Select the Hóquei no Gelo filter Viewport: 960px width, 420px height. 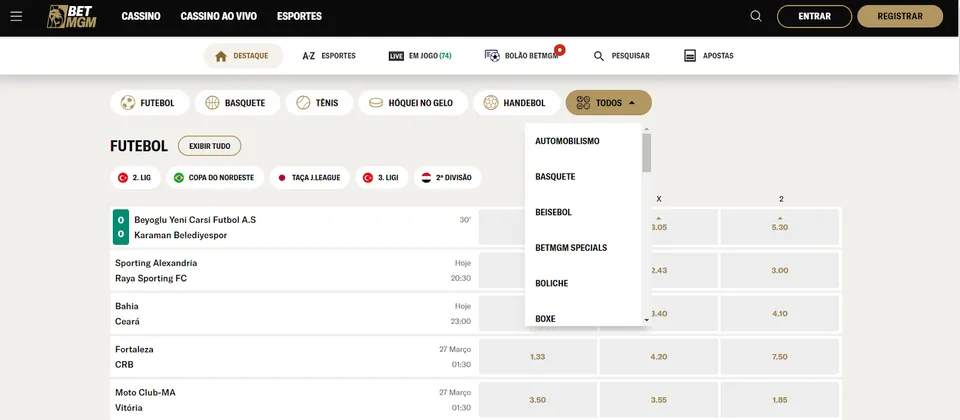tap(411, 103)
